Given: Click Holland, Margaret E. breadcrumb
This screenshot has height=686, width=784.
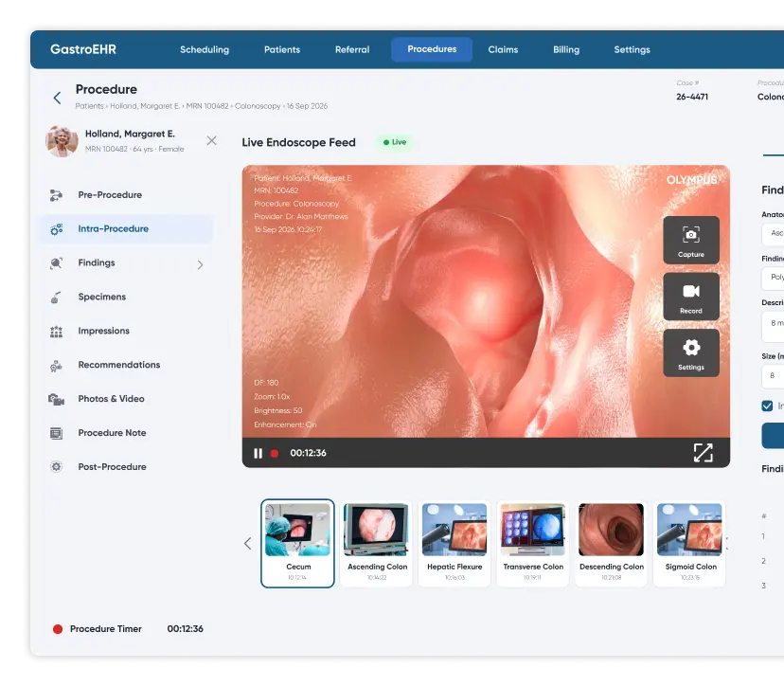Looking at the screenshot, I should 145,106.
